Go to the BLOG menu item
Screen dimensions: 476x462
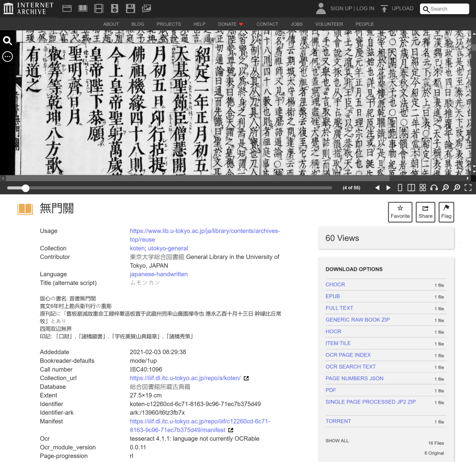click(138, 24)
